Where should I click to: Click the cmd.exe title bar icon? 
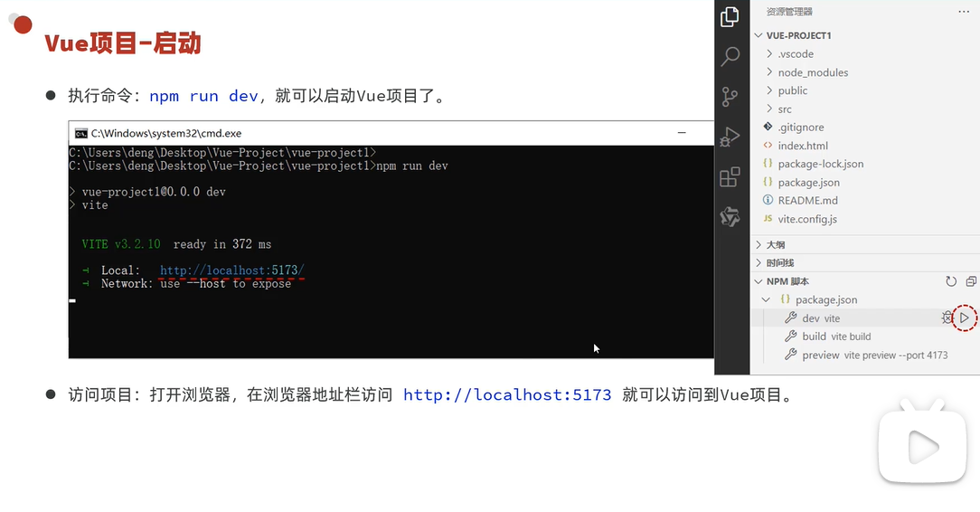click(80, 133)
